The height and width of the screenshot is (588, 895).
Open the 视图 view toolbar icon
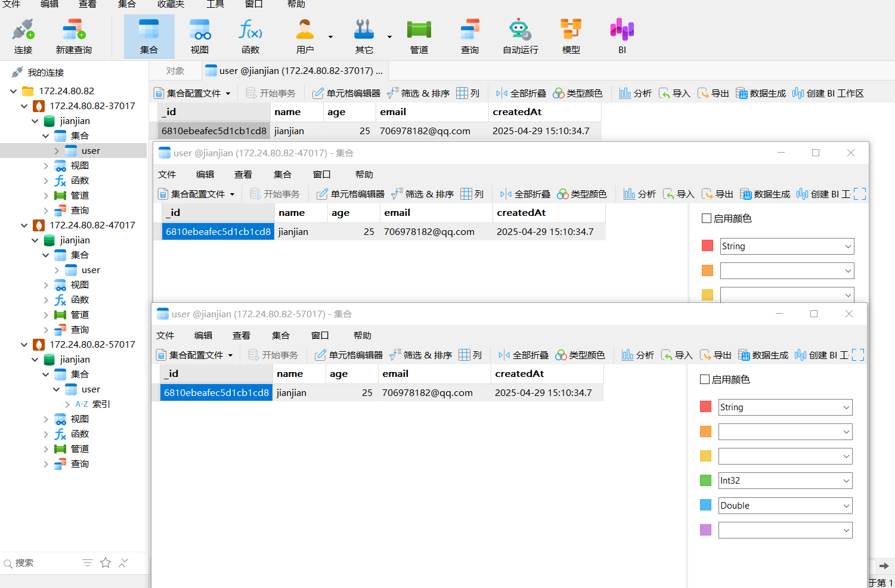point(200,36)
